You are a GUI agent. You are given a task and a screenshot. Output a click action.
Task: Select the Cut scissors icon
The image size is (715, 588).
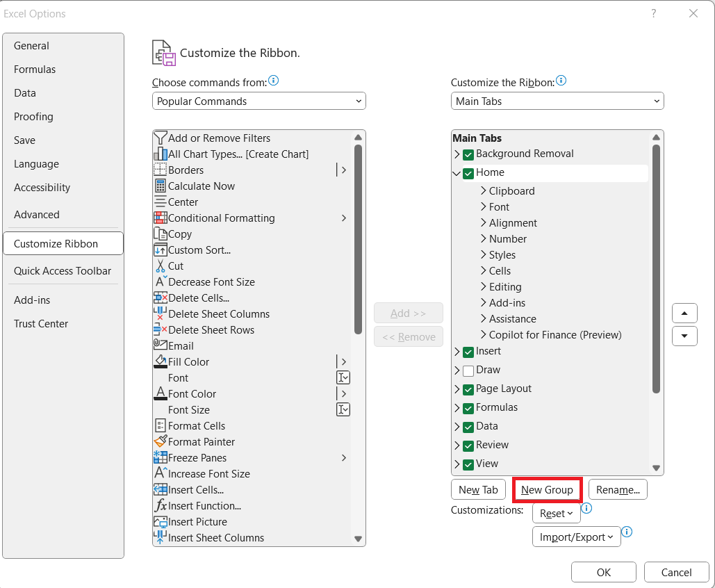pyautogui.click(x=160, y=266)
